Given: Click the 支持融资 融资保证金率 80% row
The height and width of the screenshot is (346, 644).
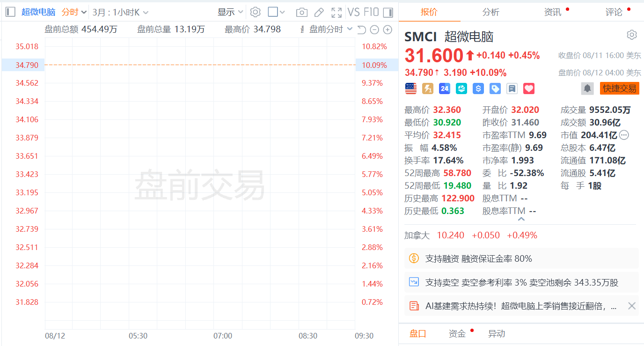Looking at the screenshot, I should click(x=521, y=258).
